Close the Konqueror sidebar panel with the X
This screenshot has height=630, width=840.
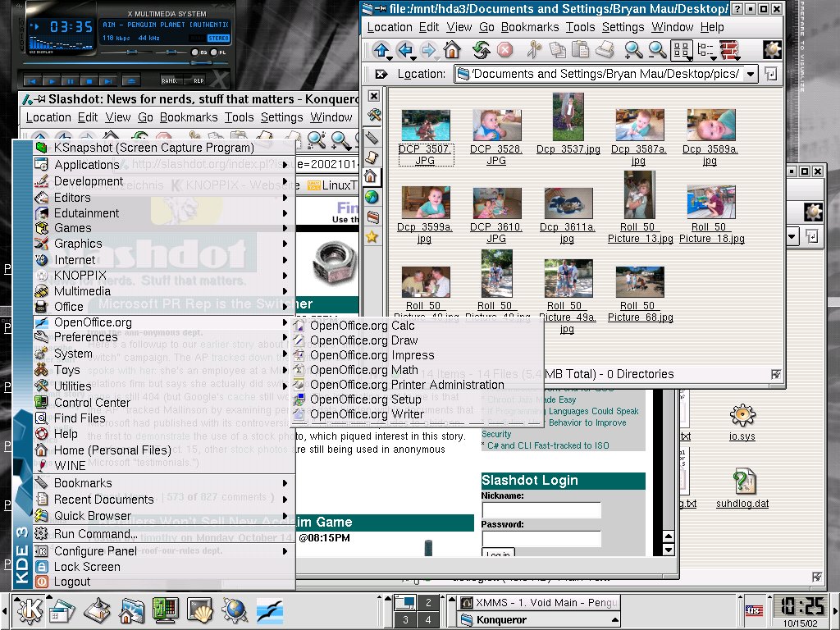(x=374, y=96)
